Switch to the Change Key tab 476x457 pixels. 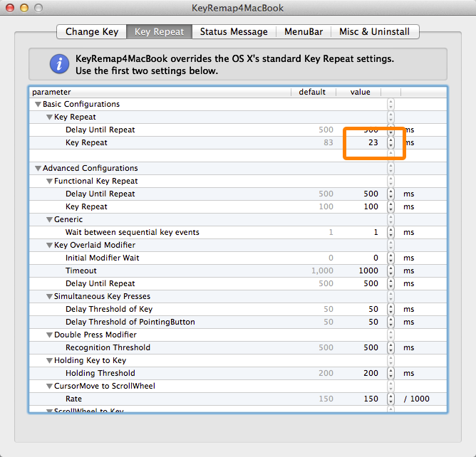[91, 31]
